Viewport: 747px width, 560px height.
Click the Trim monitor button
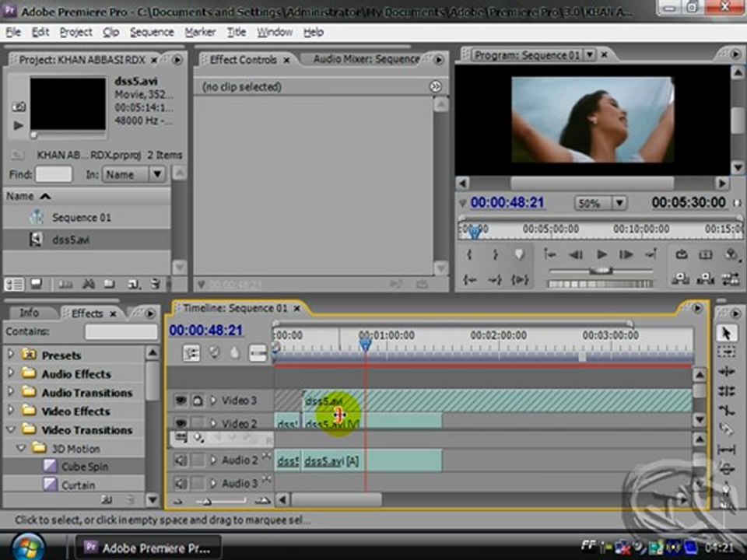pos(730,279)
